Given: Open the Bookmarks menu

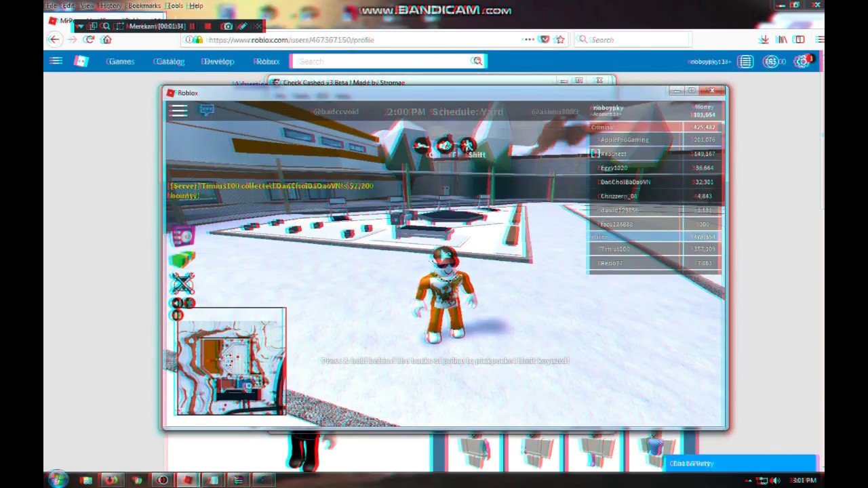Looking at the screenshot, I should [144, 5].
